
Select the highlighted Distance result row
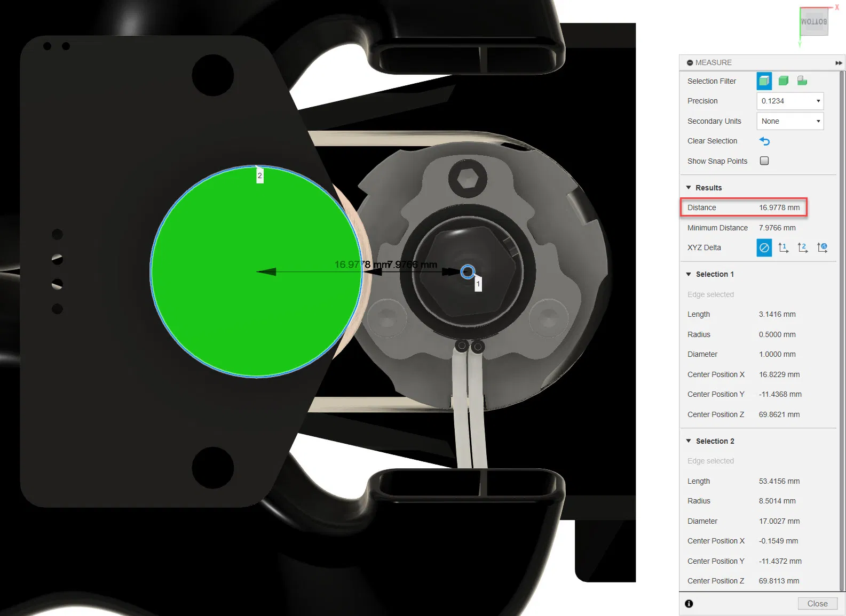tap(744, 207)
